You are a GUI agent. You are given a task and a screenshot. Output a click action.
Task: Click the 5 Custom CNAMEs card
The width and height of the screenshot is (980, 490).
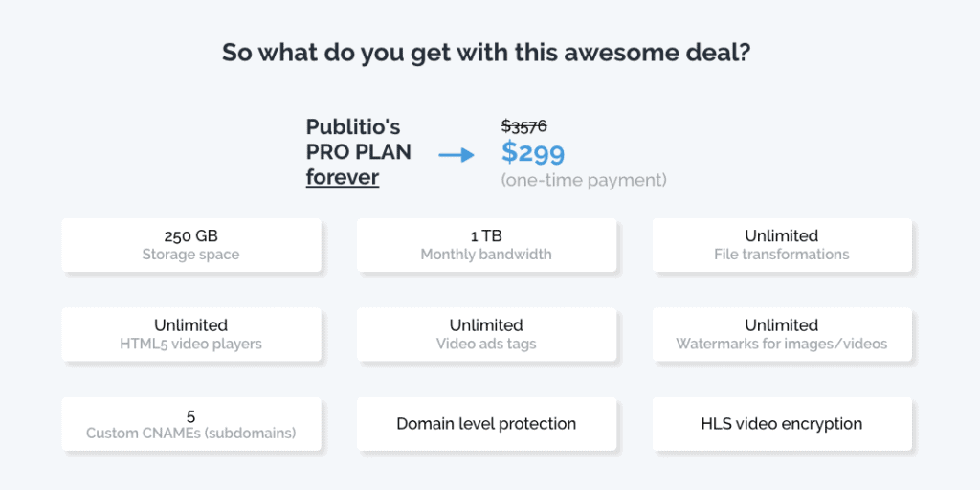[x=191, y=424]
